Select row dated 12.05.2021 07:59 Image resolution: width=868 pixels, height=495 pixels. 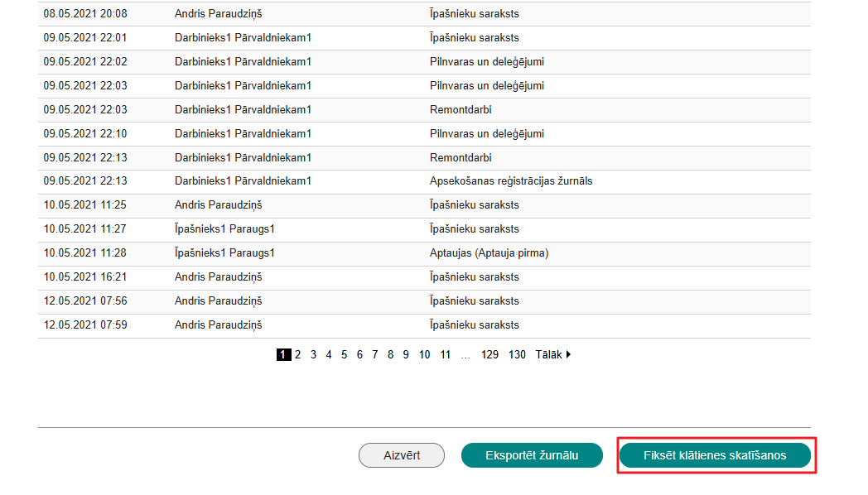coord(424,325)
